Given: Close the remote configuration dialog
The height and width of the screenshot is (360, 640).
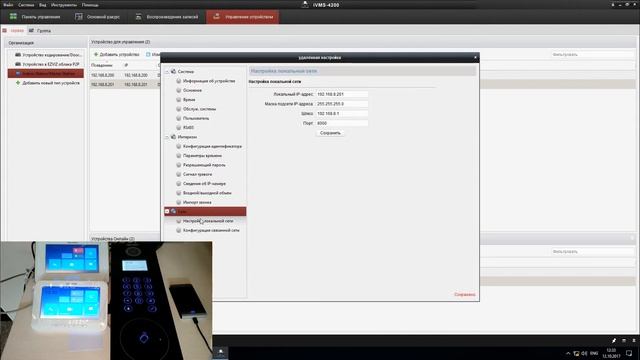Looking at the screenshot, I should (x=475, y=58).
